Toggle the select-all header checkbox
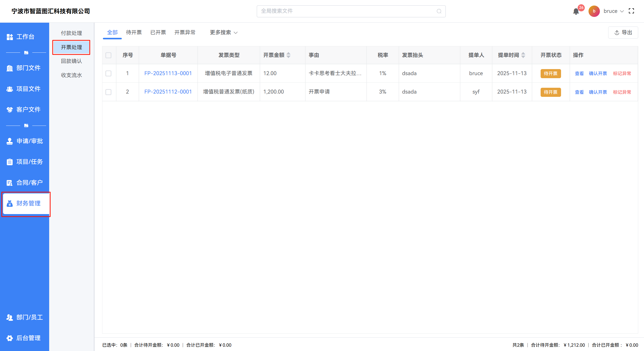644x351 pixels. point(108,55)
